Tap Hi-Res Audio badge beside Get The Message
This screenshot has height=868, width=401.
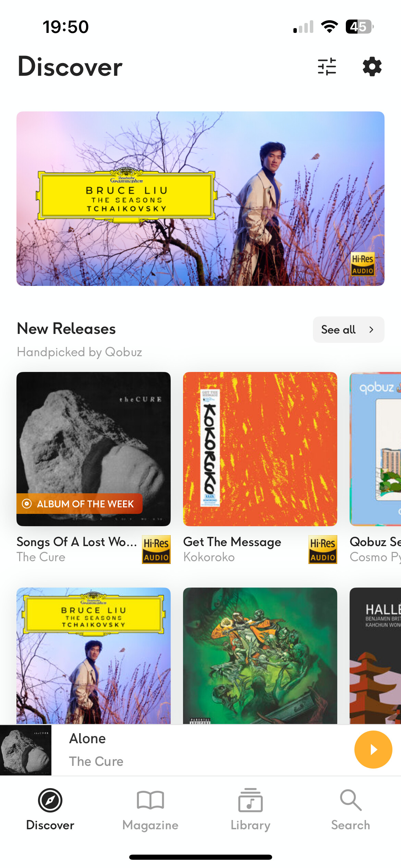click(x=323, y=550)
